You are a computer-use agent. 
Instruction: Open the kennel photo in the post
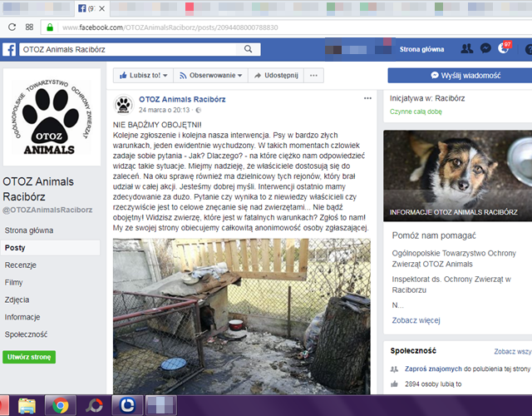tap(242, 316)
